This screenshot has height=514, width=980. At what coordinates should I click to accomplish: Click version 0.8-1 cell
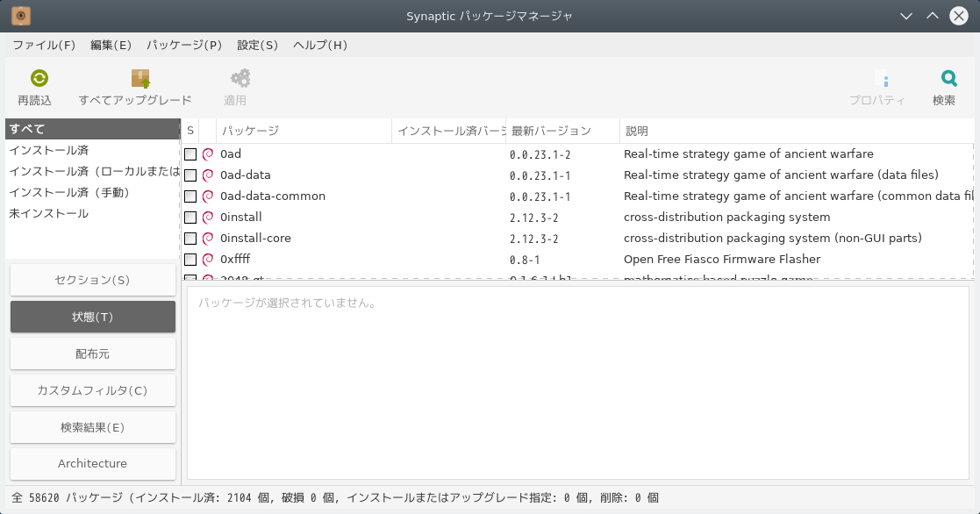(525, 260)
